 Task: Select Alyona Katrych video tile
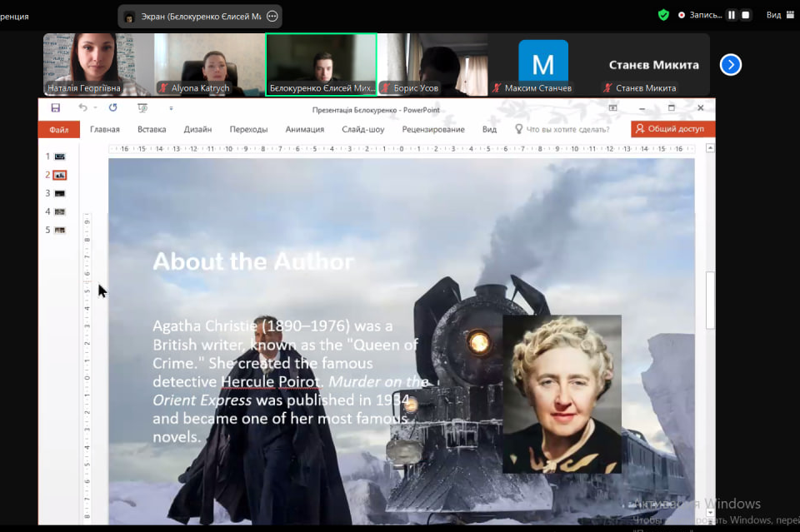(210, 65)
